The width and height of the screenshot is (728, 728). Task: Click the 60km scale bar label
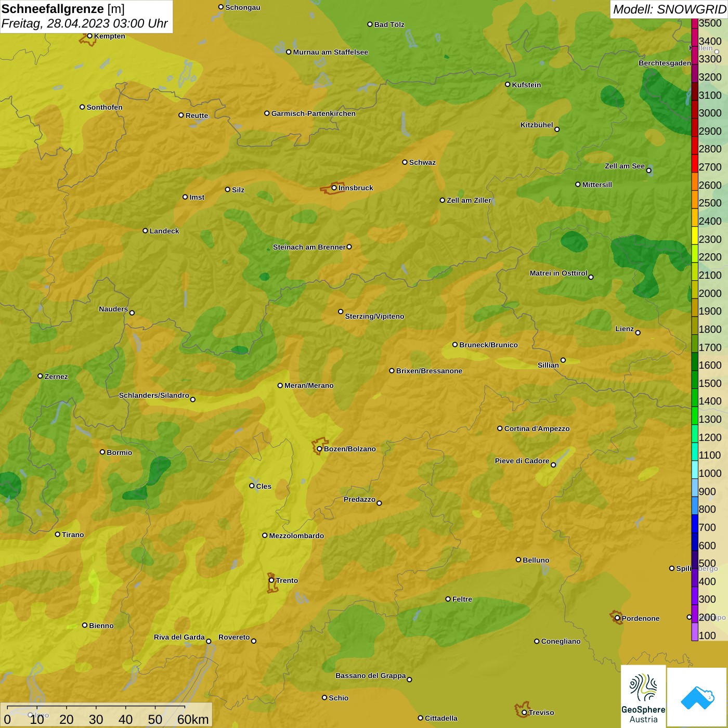coord(193,719)
